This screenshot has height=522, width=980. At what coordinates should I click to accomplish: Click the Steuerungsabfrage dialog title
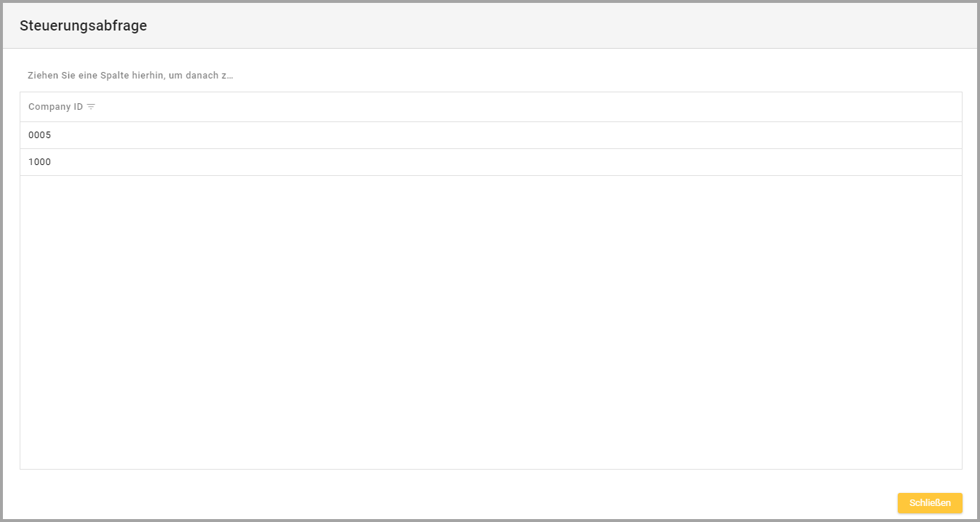[x=83, y=26]
